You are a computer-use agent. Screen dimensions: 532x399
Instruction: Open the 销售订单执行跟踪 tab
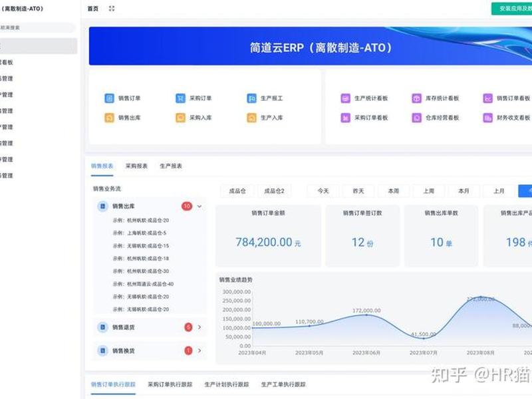click(113, 384)
